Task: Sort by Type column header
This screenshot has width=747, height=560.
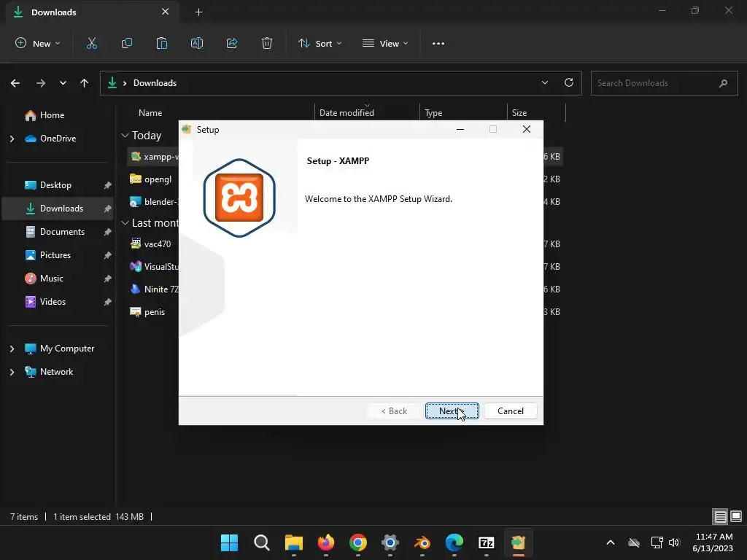Action: coord(463,113)
